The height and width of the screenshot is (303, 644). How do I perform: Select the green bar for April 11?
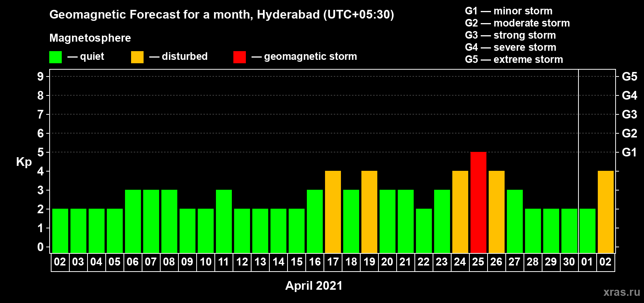pos(224,221)
